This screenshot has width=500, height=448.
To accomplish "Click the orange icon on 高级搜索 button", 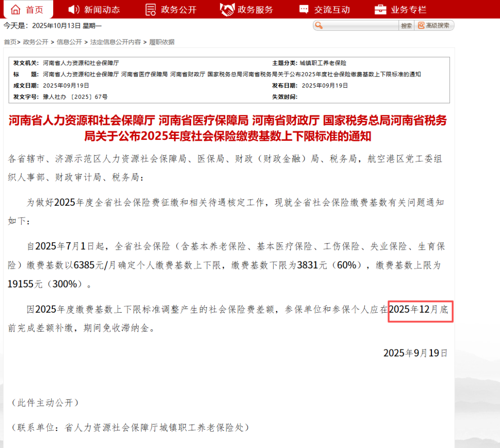I will pos(421,25).
